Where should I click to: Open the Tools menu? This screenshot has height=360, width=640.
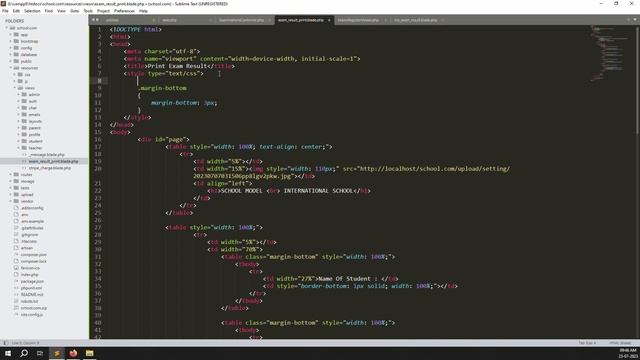pyautogui.click(x=88, y=11)
